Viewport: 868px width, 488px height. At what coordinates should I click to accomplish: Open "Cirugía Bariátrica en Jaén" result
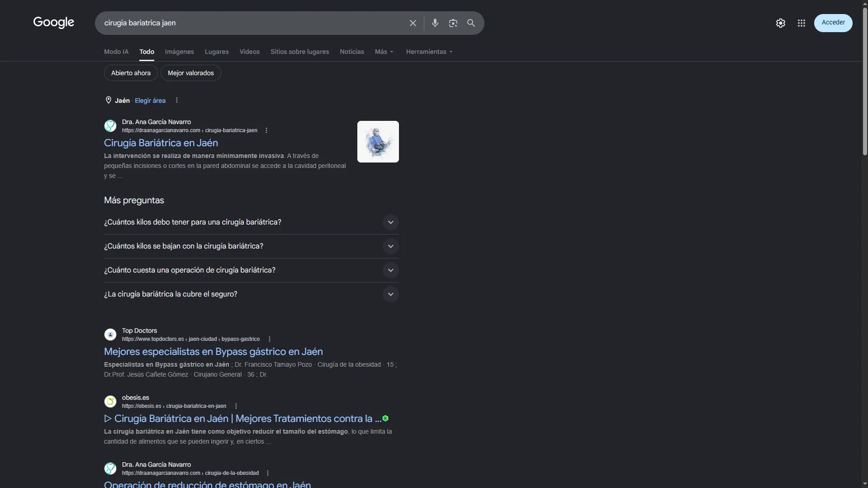(161, 143)
